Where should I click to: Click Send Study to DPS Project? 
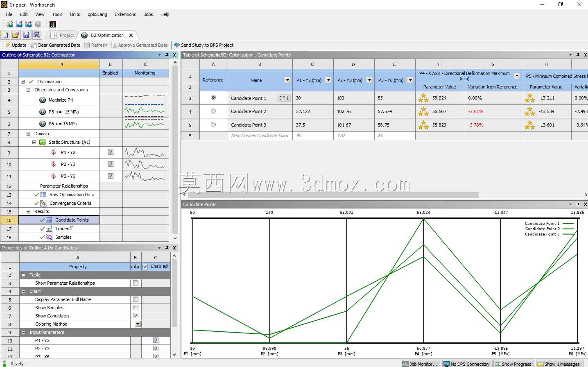[x=204, y=45]
